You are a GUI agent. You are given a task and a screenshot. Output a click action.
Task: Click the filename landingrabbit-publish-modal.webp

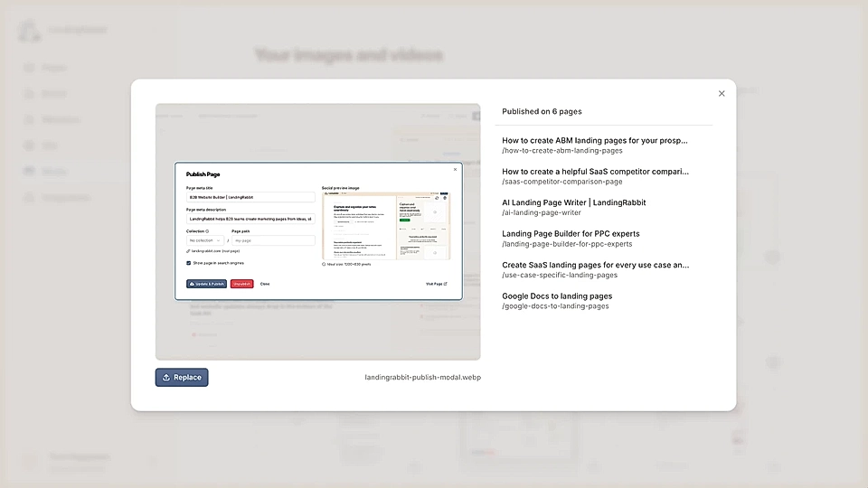tap(423, 378)
